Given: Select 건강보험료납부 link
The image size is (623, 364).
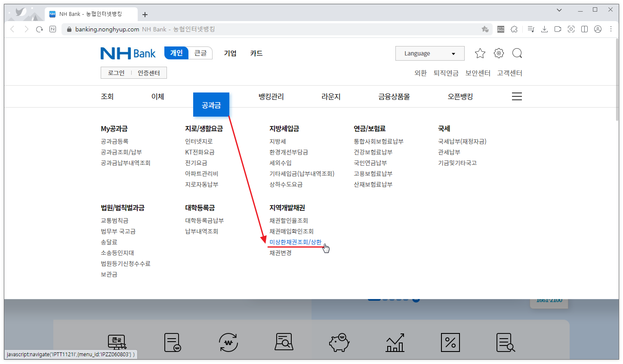Looking at the screenshot, I should (373, 152).
